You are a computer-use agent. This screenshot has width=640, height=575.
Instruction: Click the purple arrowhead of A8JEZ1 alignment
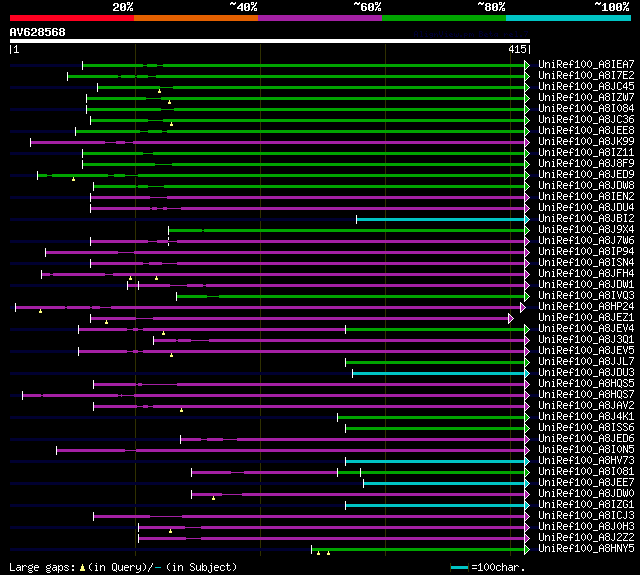coord(511,318)
